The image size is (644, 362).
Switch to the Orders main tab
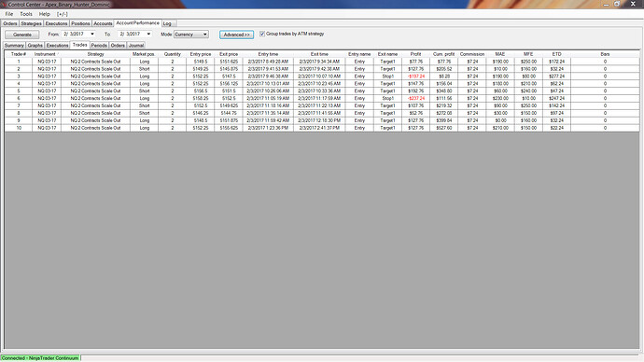[10, 23]
